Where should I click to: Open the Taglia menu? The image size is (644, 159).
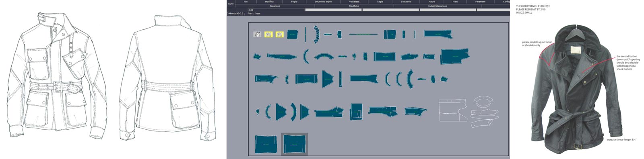(380, 2)
